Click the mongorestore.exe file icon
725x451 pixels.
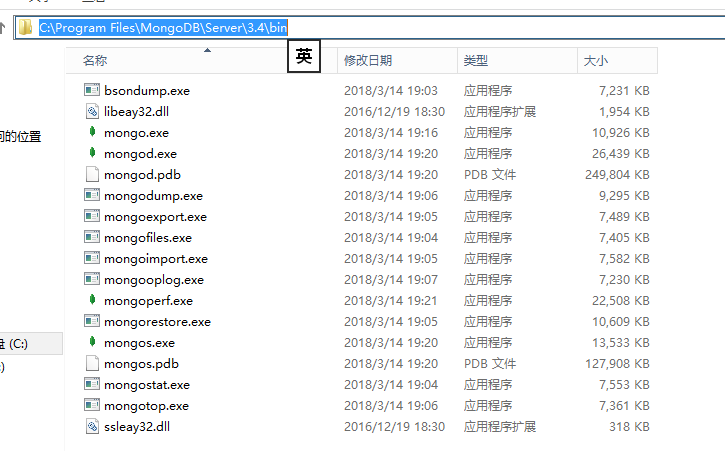(92, 321)
